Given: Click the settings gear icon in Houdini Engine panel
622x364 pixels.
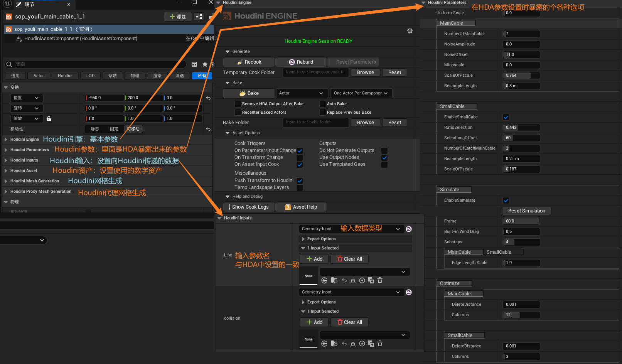Looking at the screenshot, I should (410, 31).
